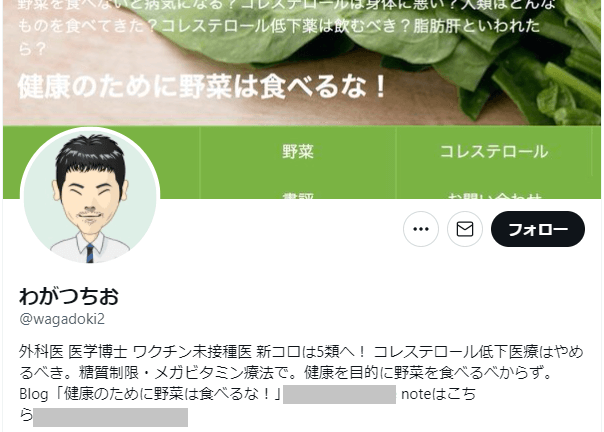Click the @wagadoki2 handle text

62,319
